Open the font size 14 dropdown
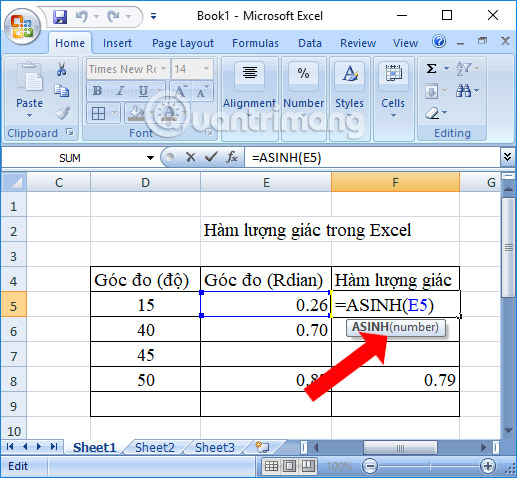The width and height of the screenshot is (517, 478). 206,69
